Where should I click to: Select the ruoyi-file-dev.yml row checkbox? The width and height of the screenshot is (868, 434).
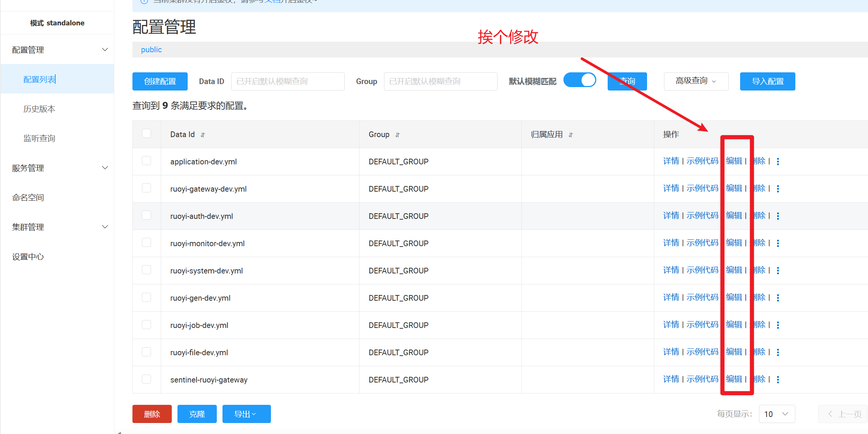[x=146, y=352]
